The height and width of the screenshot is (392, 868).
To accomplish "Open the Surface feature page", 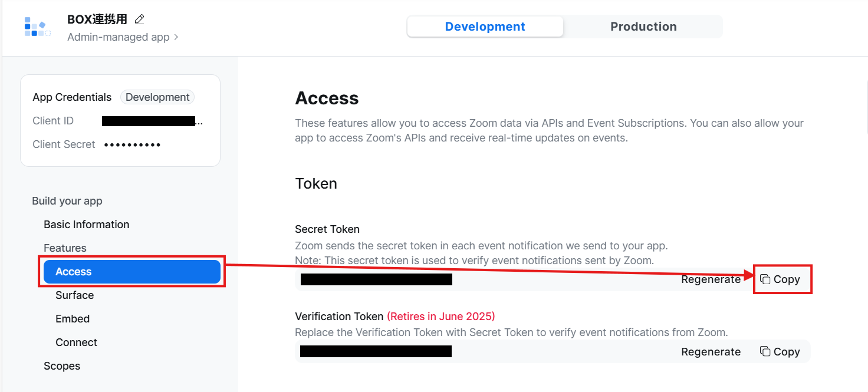I will [74, 295].
